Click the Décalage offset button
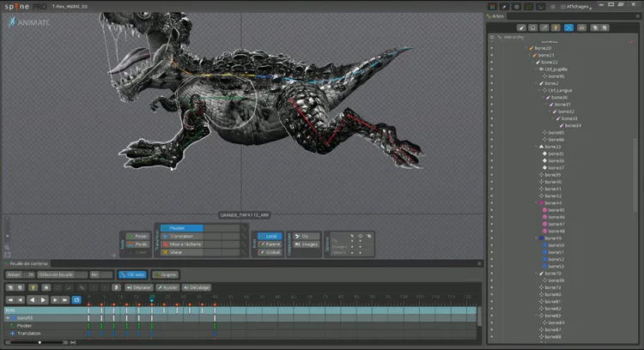Image resolution: width=644 pixels, height=350 pixels. pyautogui.click(x=197, y=287)
